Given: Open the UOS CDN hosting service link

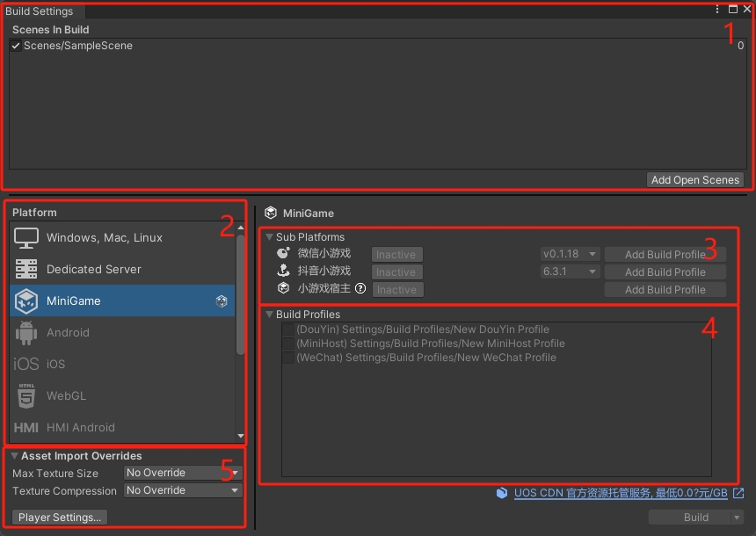Looking at the screenshot, I should [x=621, y=494].
